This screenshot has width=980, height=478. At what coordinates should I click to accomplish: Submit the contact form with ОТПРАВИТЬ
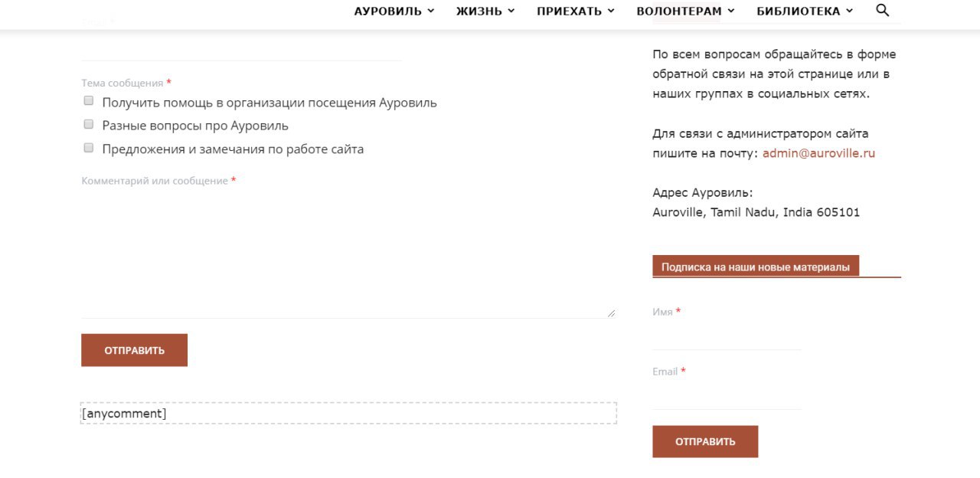click(134, 350)
